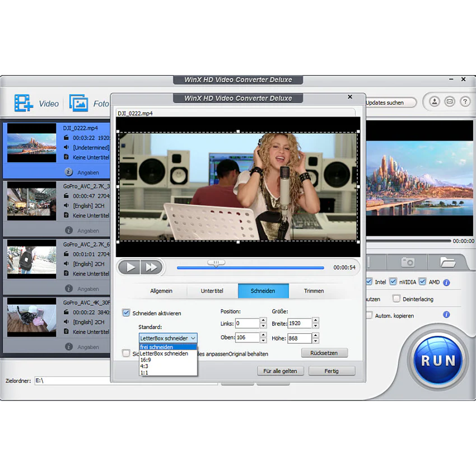Toggle the Intel hardware checkbox
Screen dimensions: 476x476
[369, 282]
